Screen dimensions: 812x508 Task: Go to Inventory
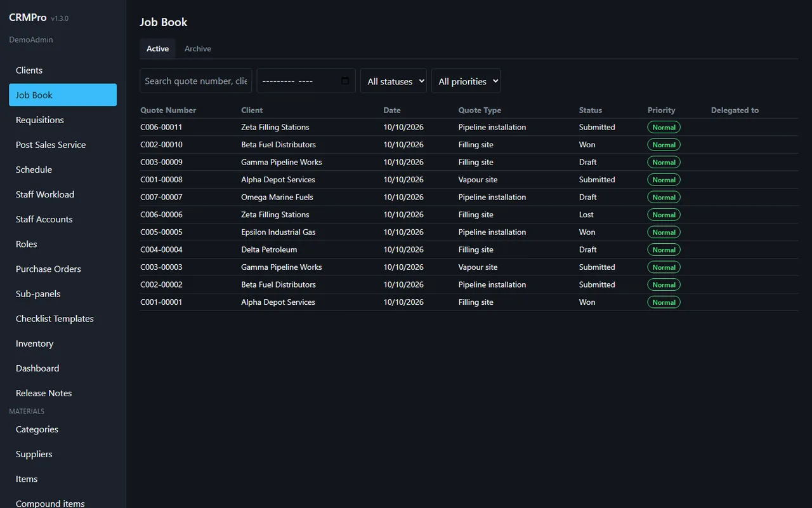63,343
